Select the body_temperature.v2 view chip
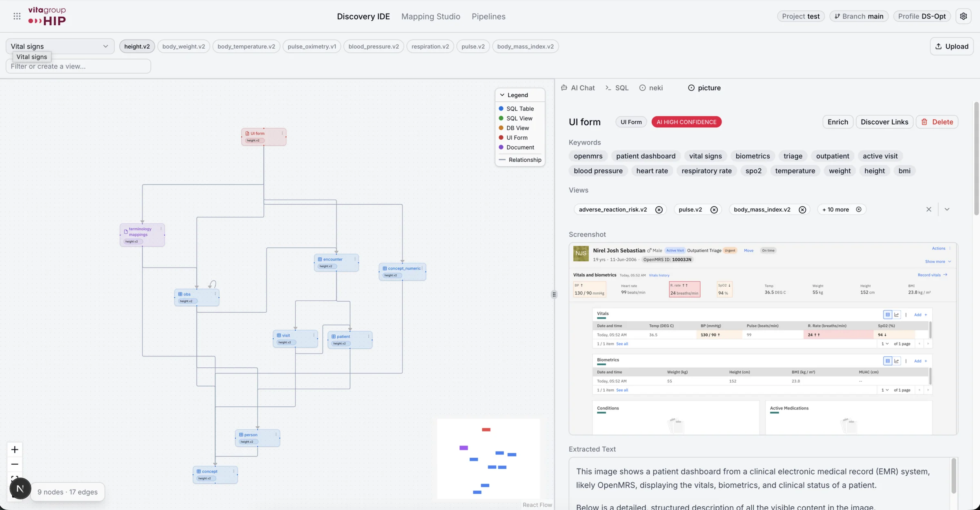 point(246,46)
